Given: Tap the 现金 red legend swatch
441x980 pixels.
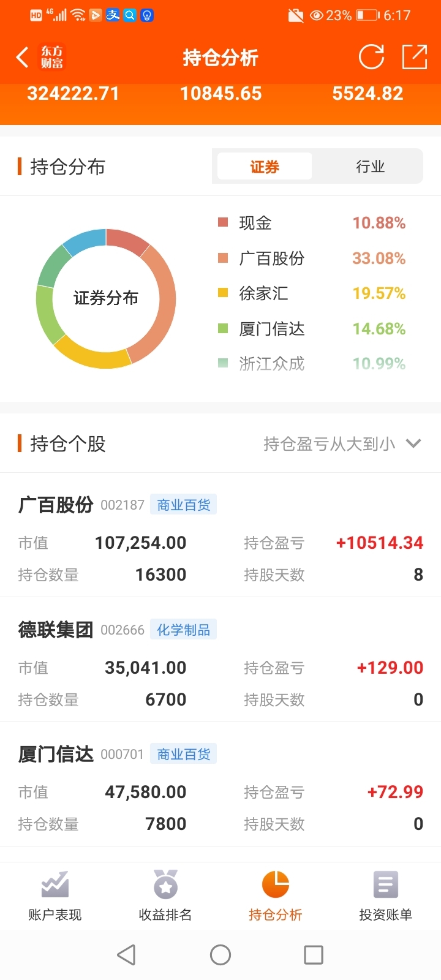Looking at the screenshot, I should coord(223,222).
